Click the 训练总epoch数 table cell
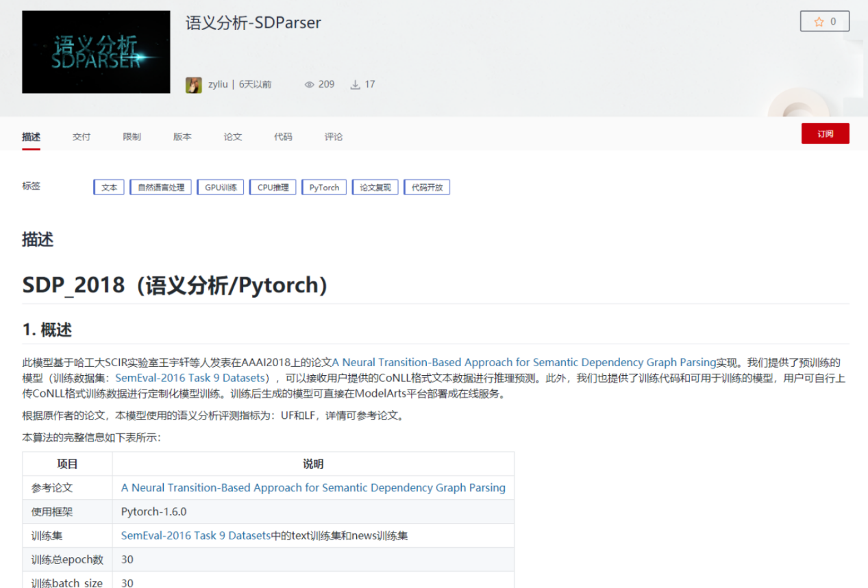Image resolution: width=868 pixels, height=588 pixels. point(67,560)
